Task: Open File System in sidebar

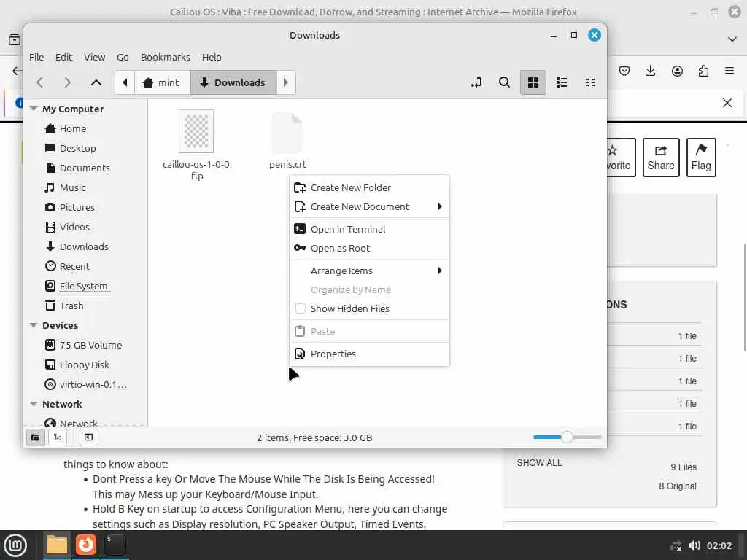Action: click(x=83, y=286)
